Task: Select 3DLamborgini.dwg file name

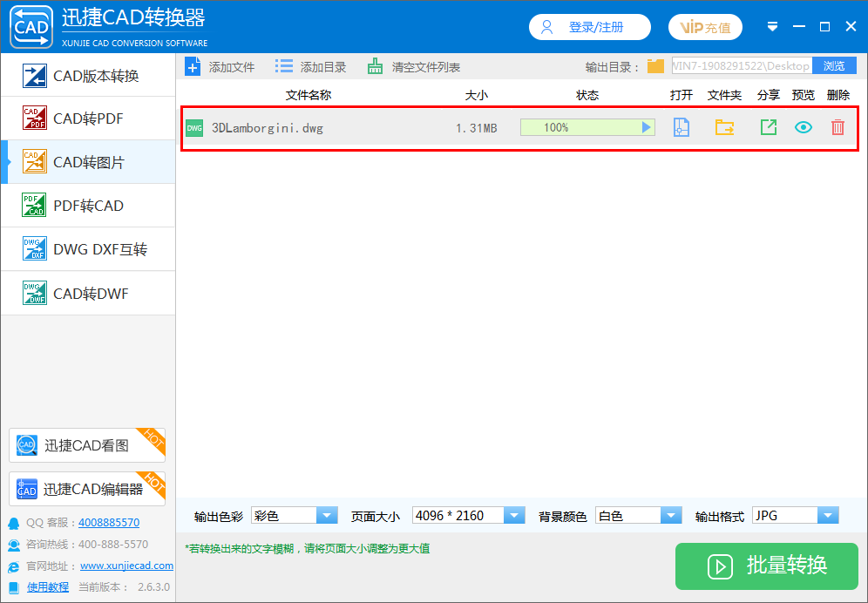Action: (x=268, y=128)
